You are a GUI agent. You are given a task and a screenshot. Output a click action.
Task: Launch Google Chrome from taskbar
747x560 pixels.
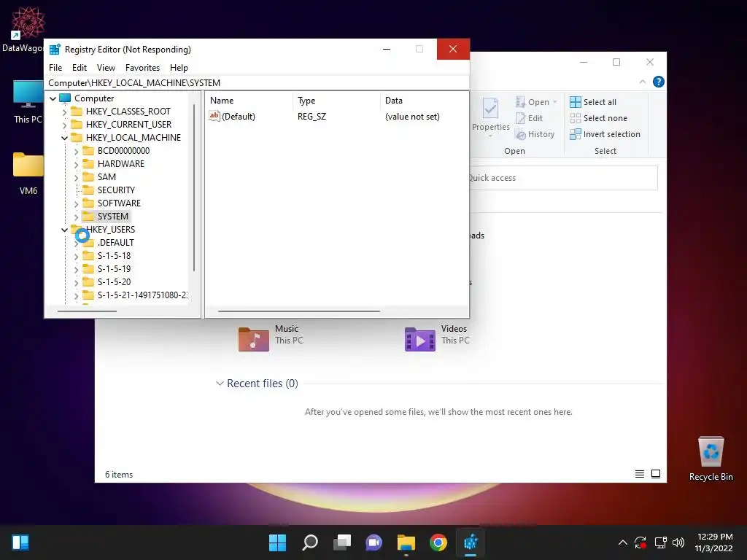438,542
